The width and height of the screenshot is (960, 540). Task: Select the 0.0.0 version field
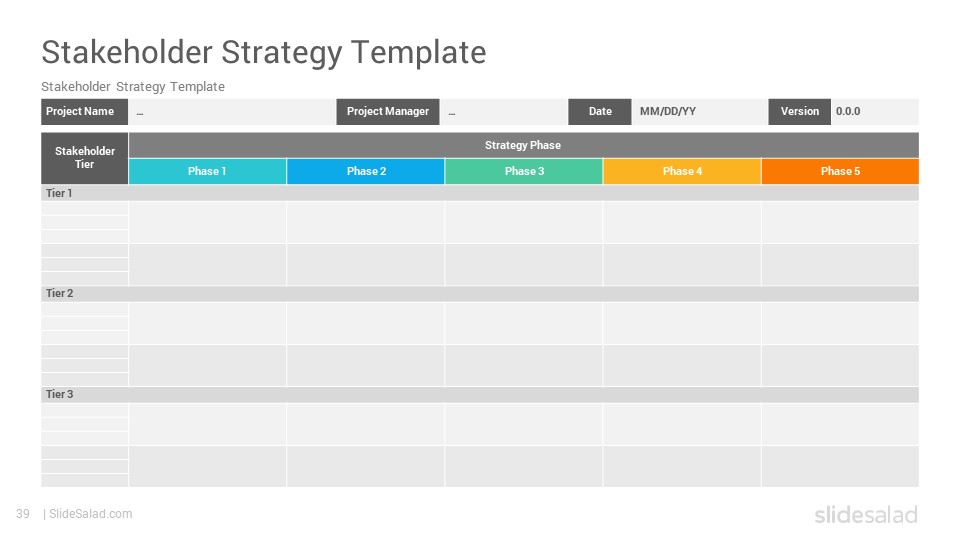pos(875,111)
